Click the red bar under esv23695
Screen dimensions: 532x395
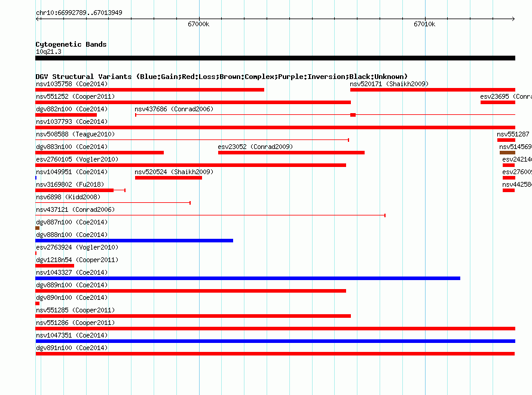[498, 102]
